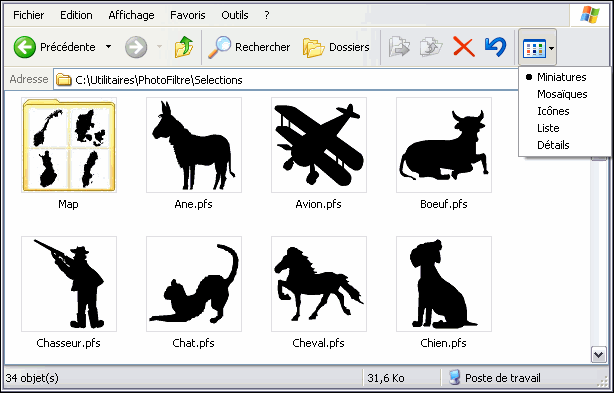Screen dimensions: 614x393
Task: Open the Forward history dropdown arrow
Action: 159,47
